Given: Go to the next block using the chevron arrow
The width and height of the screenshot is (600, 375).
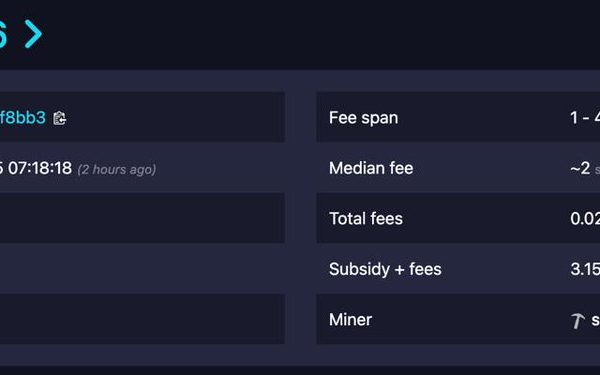Looking at the screenshot, I should point(33,34).
